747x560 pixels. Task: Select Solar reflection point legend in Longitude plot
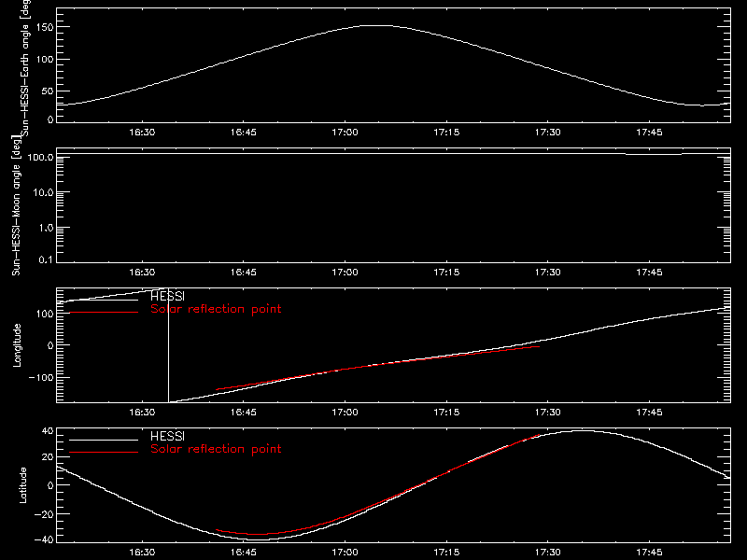pyautogui.click(x=216, y=309)
